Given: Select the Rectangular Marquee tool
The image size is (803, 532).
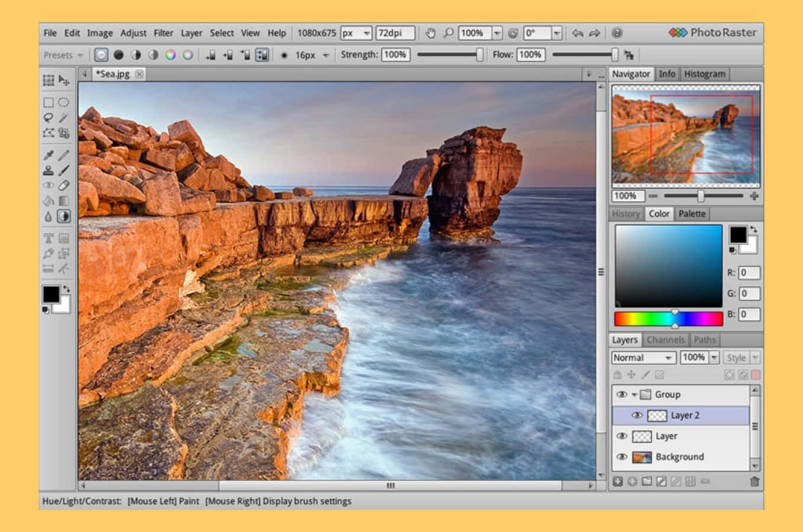Looking at the screenshot, I should tap(48, 103).
